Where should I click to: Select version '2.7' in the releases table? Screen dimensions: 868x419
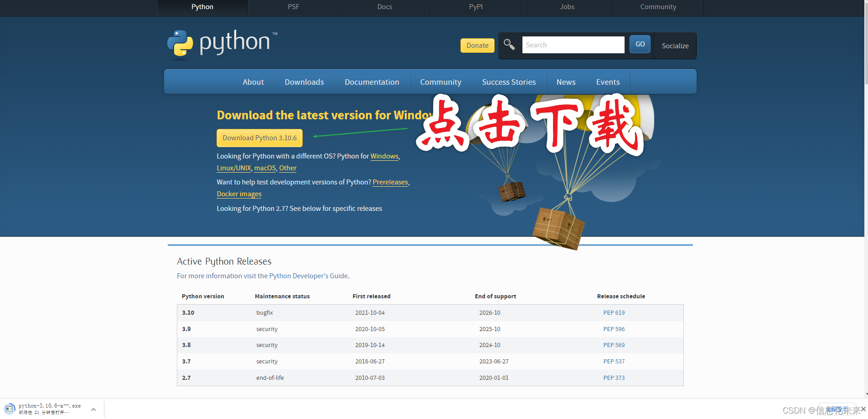(x=186, y=378)
